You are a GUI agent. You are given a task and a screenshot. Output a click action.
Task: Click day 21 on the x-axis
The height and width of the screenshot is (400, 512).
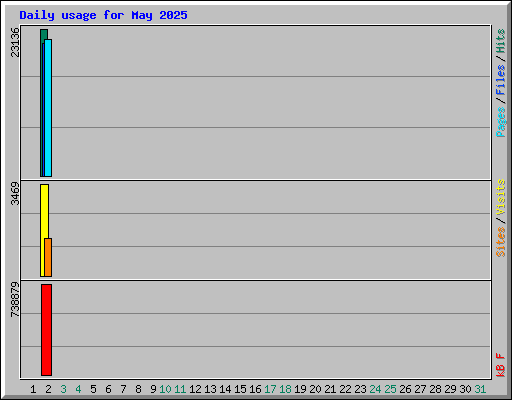point(330,389)
